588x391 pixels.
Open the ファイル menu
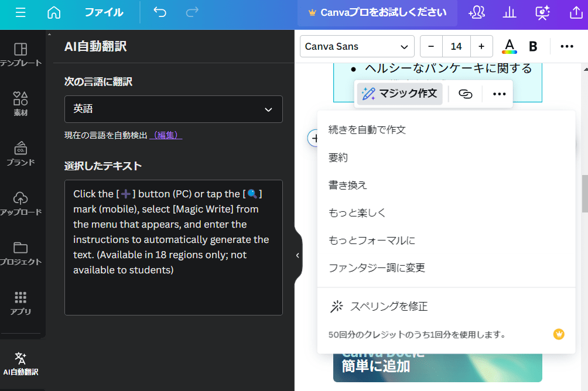(x=104, y=12)
